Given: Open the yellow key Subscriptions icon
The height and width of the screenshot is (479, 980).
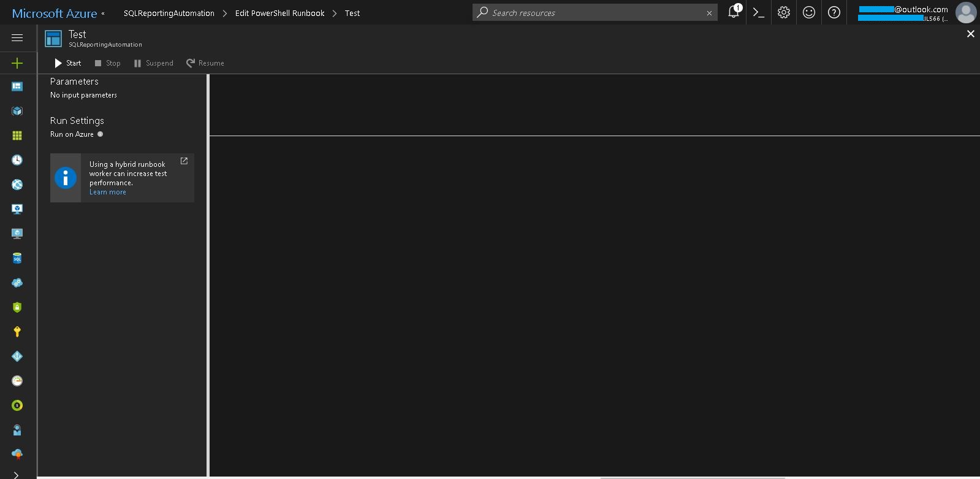Looking at the screenshot, I should tap(17, 332).
